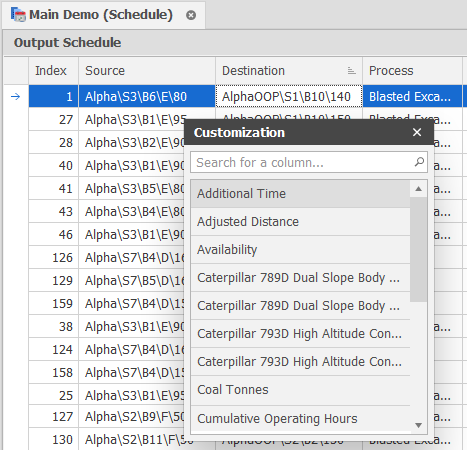The height and width of the screenshot is (453, 467).
Task: Click the Main Demo schedule tab icon
Action: click(18, 15)
